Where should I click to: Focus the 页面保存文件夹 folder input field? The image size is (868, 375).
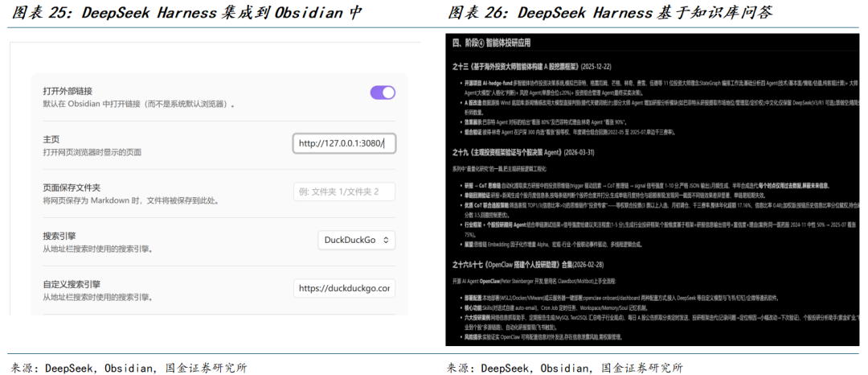pos(344,192)
